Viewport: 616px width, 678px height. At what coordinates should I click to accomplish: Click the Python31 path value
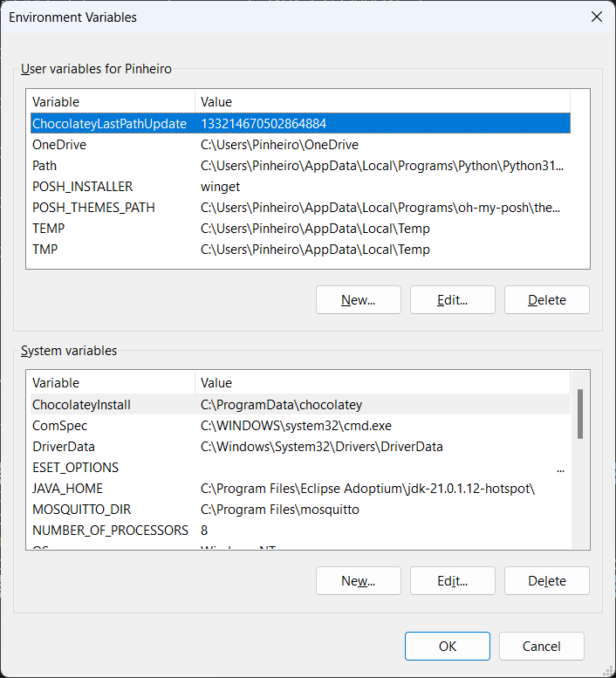click(382, 166)
